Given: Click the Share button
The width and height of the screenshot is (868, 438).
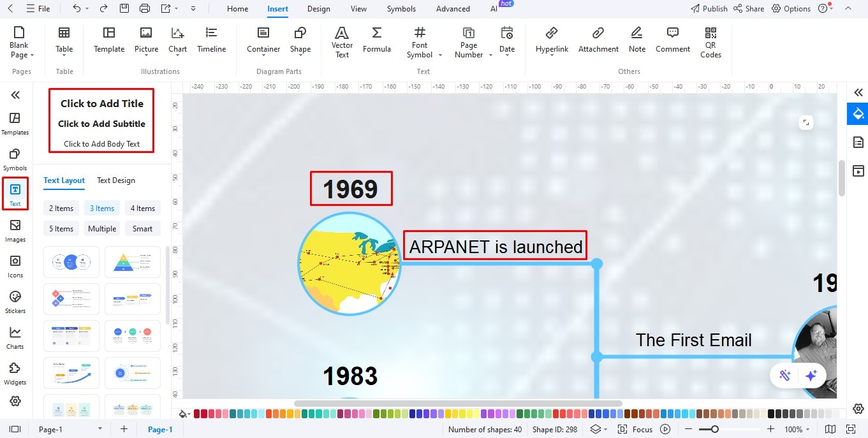Looking at the screenshot, I should (x=749, y=9).
